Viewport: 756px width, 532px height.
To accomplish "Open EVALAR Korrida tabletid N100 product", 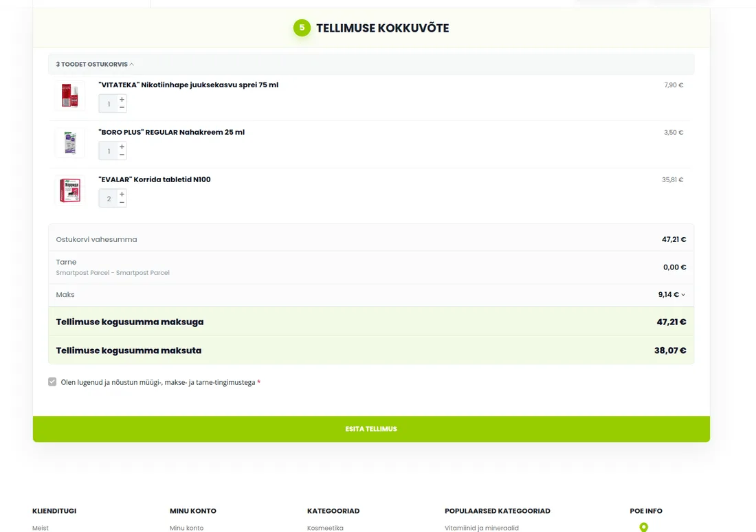I will click(x=154, y=179).
